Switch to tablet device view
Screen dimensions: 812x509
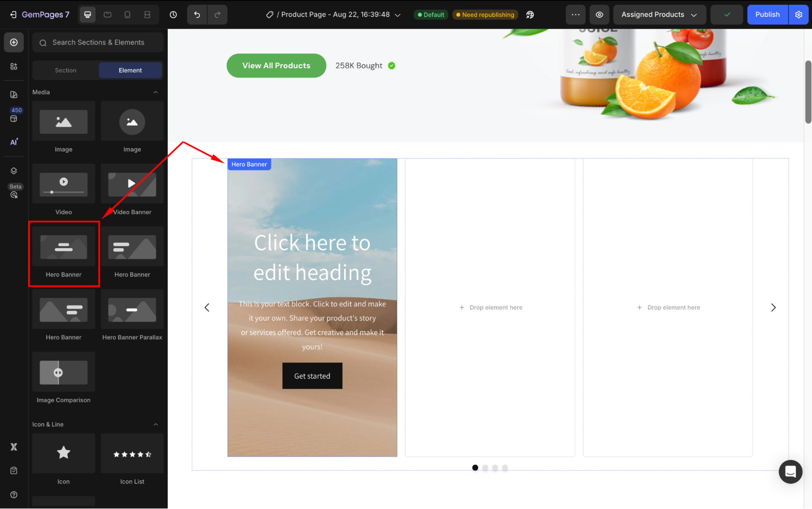tap(107, 15)
